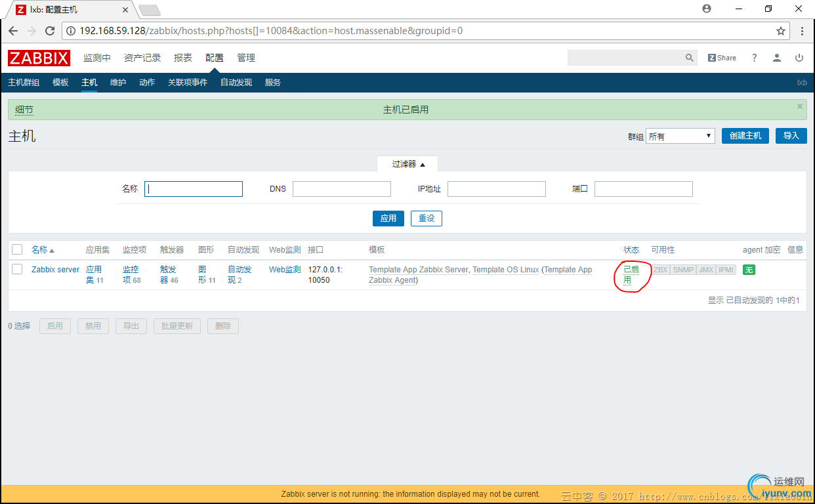Viewport: 815px width, 504px height.
Task: Select the 主机 submenu
Action: point(89,82)
